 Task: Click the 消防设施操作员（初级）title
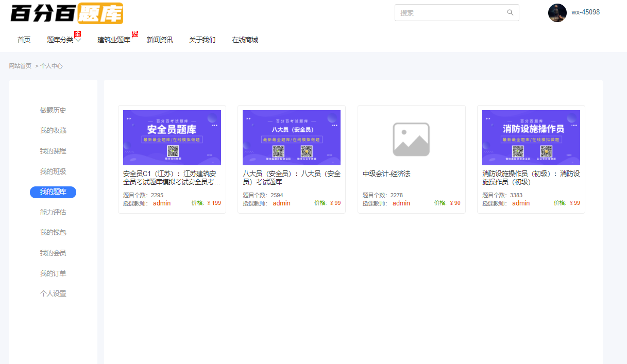point(531,178)
